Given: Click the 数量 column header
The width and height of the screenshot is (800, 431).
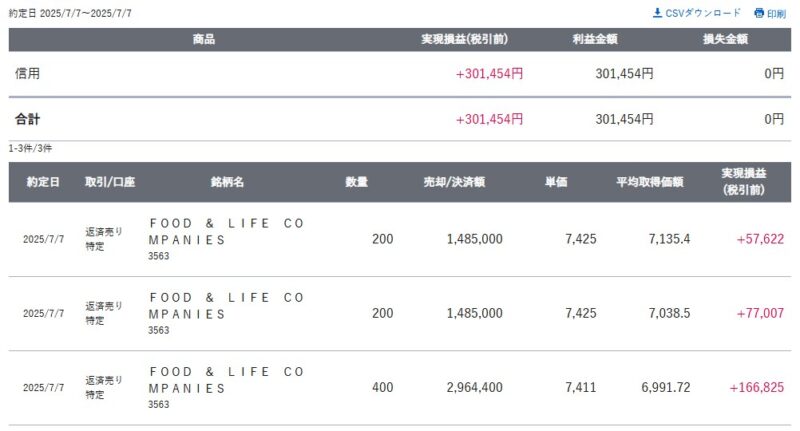Looking at the screenshot, I should click(x=356, y=182).
